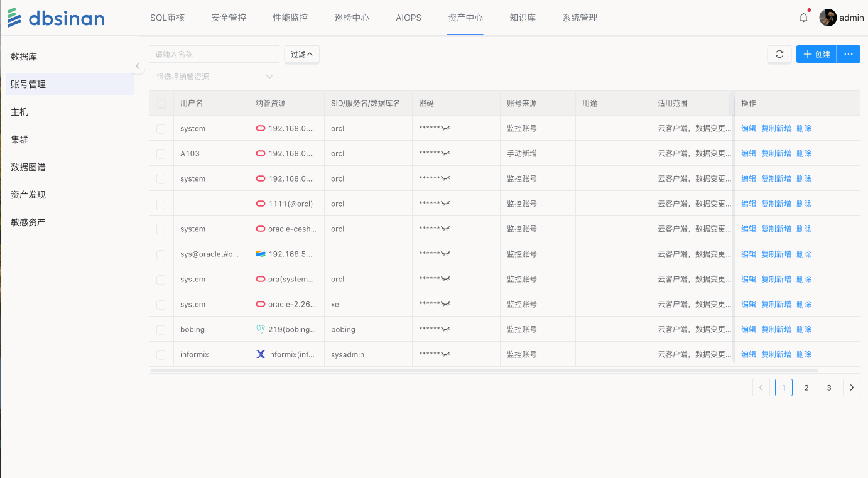
Task: Check the box for the A103 row
Action: pos(161,154)
